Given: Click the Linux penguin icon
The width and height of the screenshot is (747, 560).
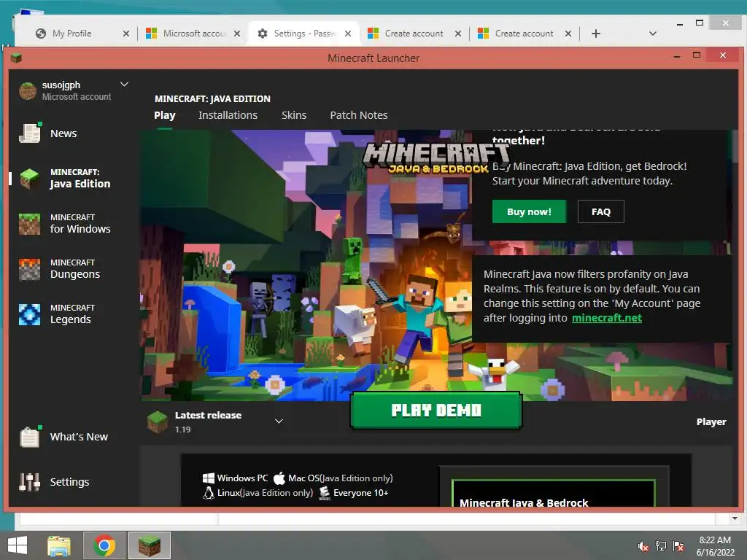Looking at the screenshot, I should 208,493.
